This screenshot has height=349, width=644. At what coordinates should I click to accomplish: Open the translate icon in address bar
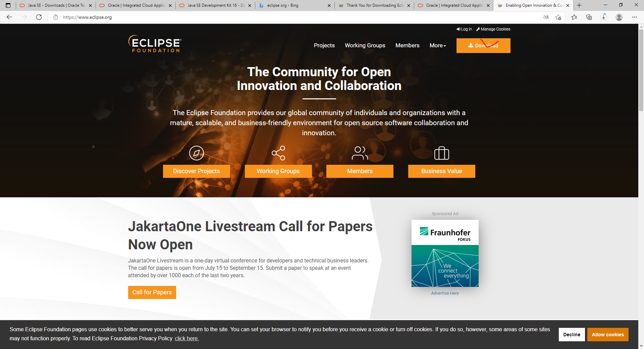tap(546, 17)
